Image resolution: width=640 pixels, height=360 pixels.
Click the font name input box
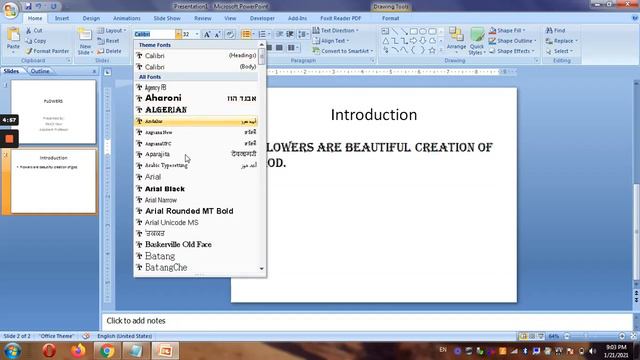tap(155, 34)
